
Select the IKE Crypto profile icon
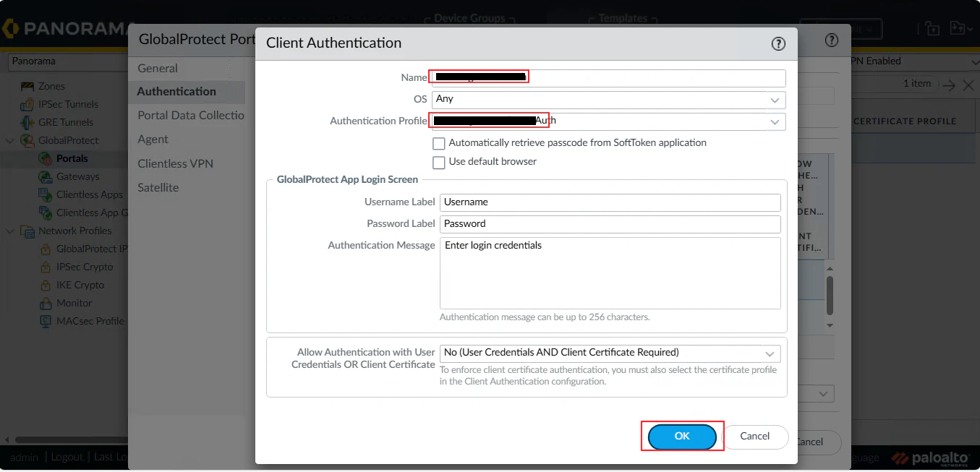pyautogui.click(x=45, y=285)
